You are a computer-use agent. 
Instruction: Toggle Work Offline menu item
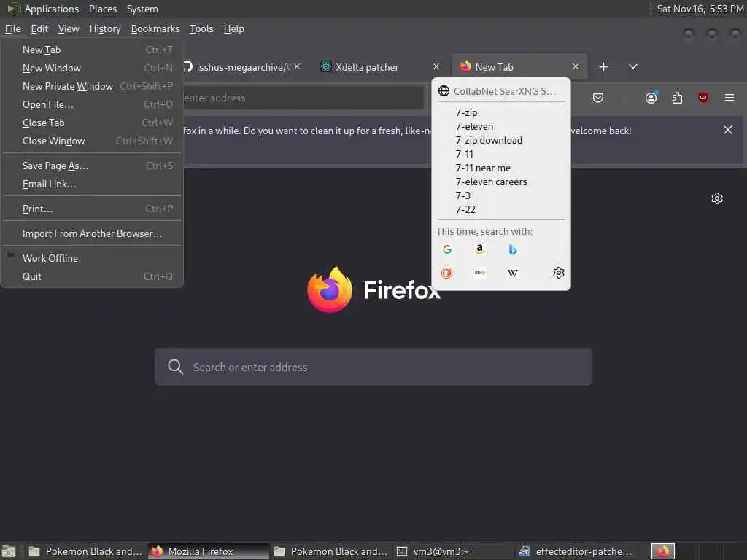[x=93, y=258]
